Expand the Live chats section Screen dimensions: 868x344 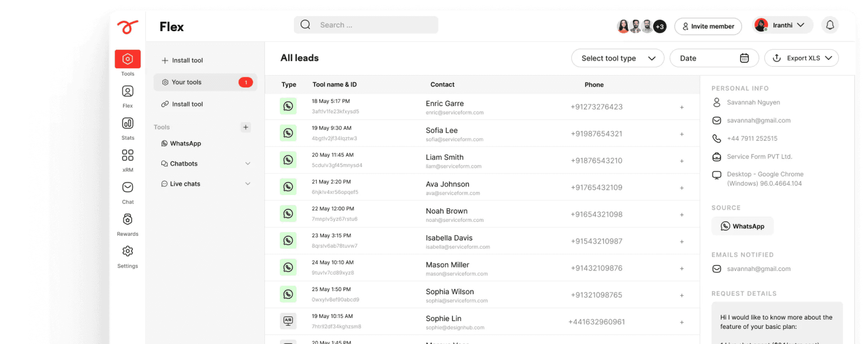coord(247,184)
